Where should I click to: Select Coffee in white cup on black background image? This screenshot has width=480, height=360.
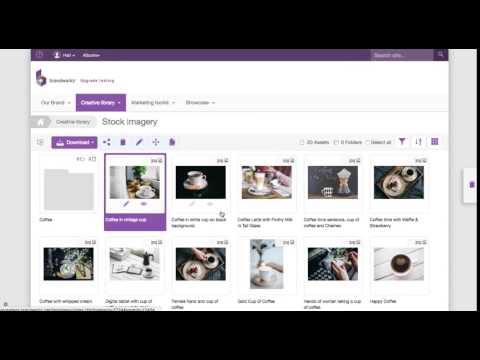click(x=201, y=182)
